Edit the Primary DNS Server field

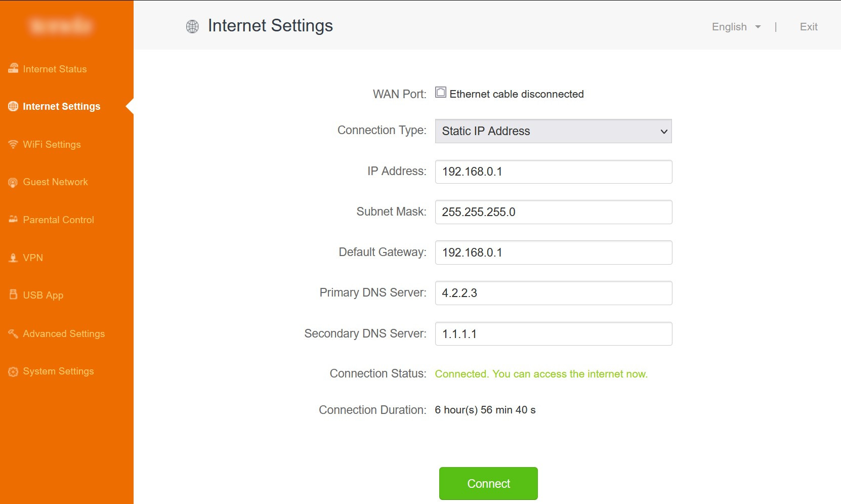(x=553, y=293)
